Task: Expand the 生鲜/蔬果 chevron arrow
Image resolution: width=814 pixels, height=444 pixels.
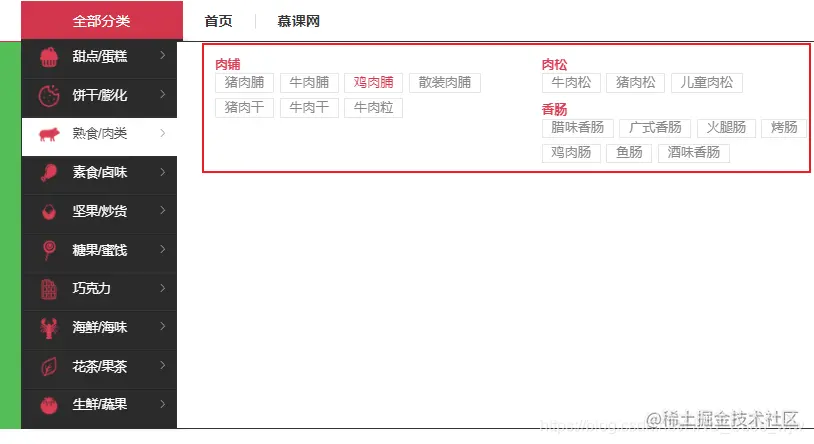Action: [x=162, y=404]
